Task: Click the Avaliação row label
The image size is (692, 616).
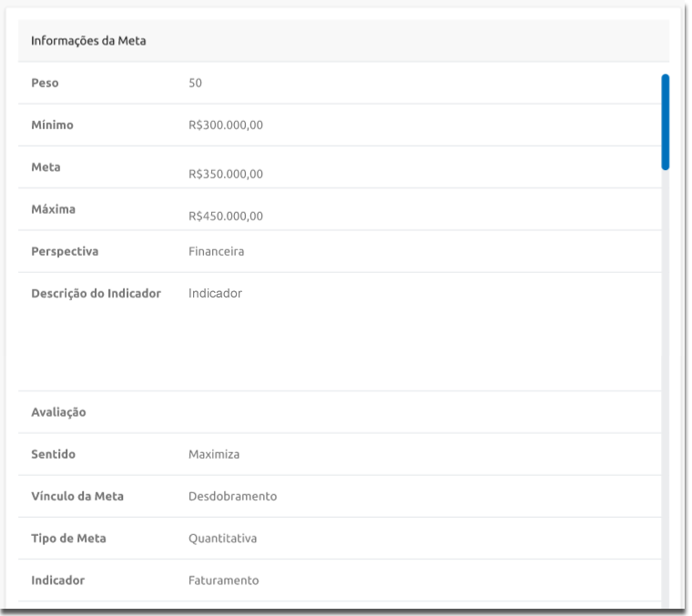Action: click(58, 412)
